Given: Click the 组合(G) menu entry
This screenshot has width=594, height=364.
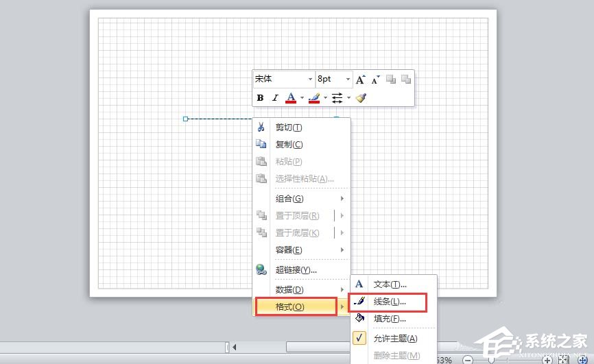Looking at the screenshot, I should point(301,199).
